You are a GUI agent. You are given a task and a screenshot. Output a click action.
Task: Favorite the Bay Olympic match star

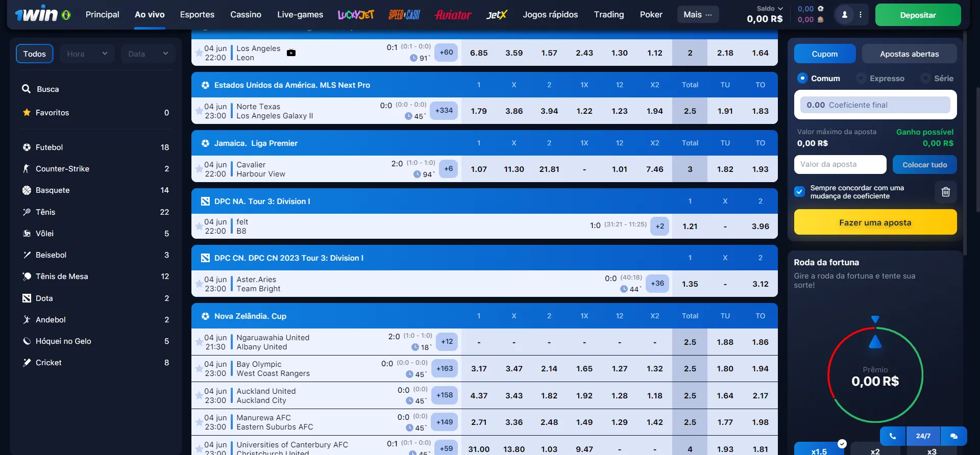(199, 368)
